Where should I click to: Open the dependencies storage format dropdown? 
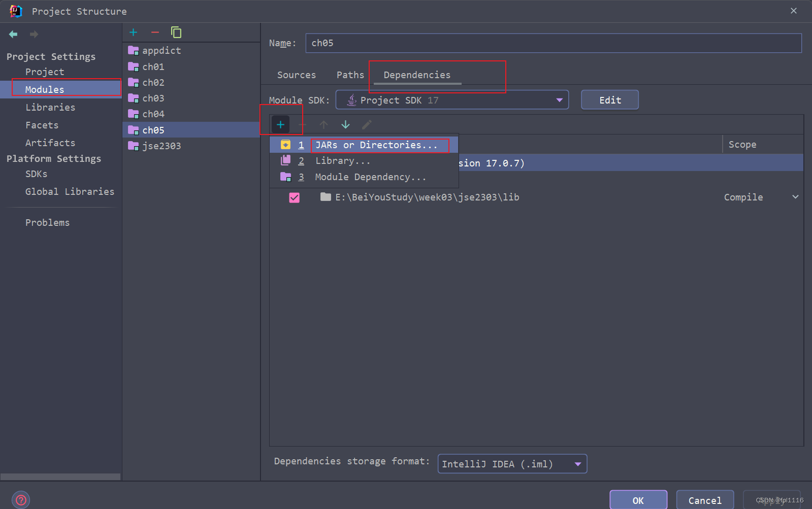pos(512,464)
